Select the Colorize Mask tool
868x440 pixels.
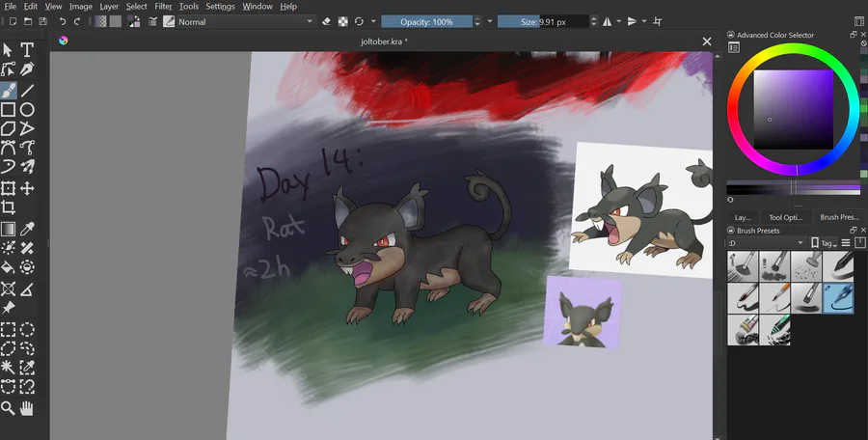click(x=8, y=248)
